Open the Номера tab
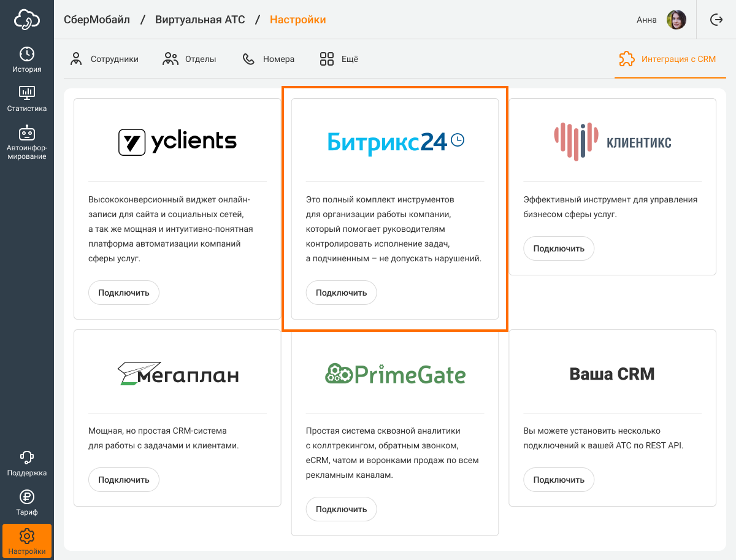The width and height of the screenshot is (736, 560). point(269,59)
